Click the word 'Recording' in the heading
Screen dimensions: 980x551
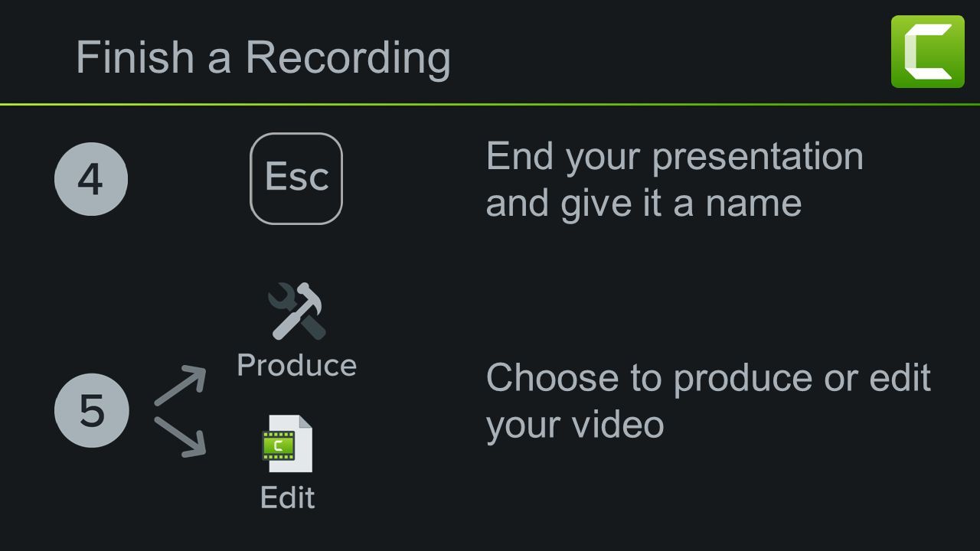click(348, 59)
